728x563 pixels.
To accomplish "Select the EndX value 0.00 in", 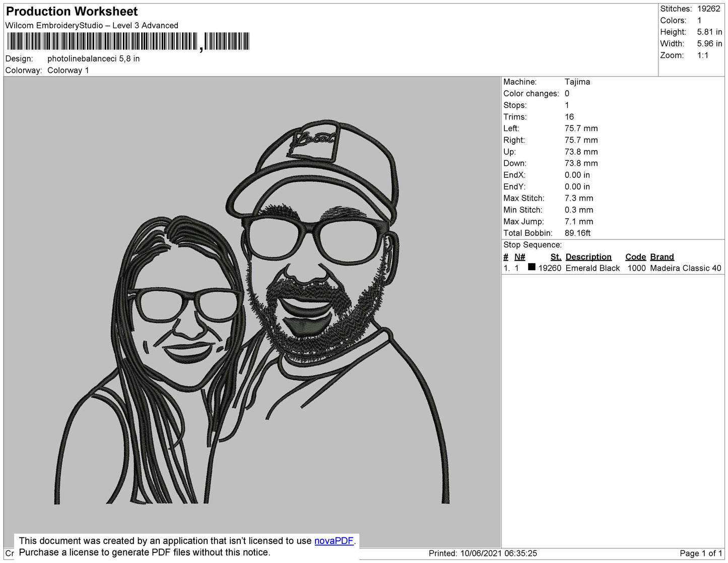I will tap(577, 175).
